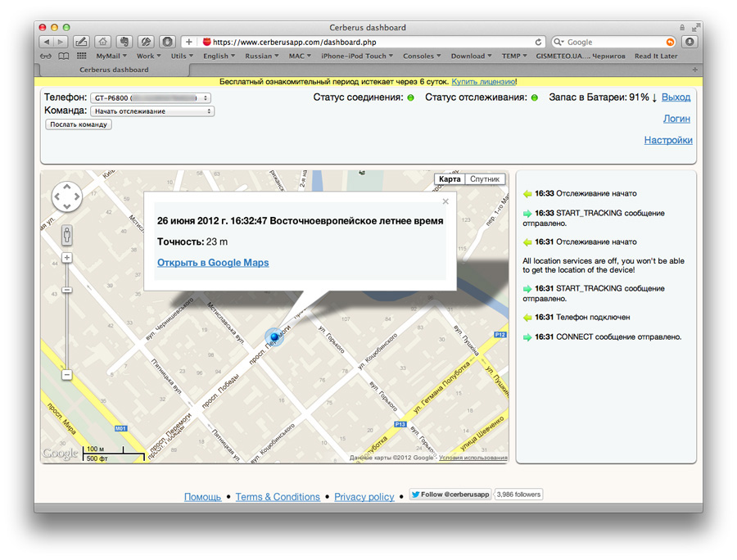This screenshot has height=560, width=737.
Task: Open the Safari downloads button
Action: pos(690,42)
